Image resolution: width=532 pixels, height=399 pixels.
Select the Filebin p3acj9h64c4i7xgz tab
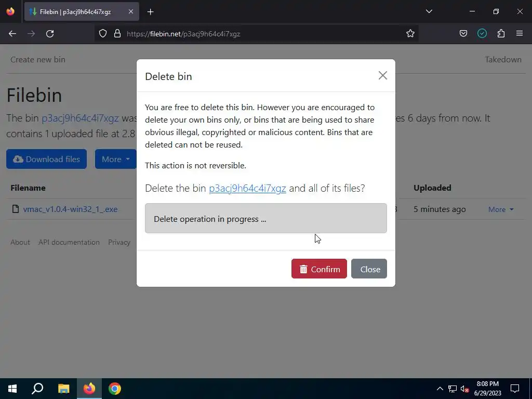point(82,12)
